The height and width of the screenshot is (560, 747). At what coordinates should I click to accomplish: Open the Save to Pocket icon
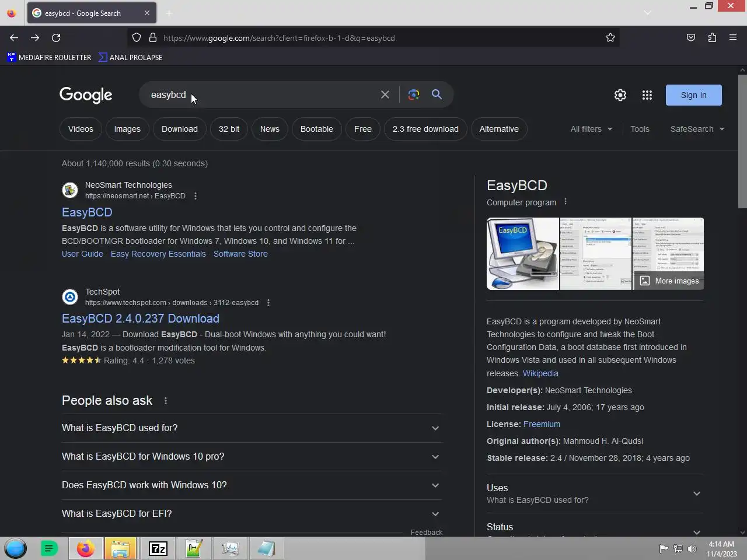point(691,38)
